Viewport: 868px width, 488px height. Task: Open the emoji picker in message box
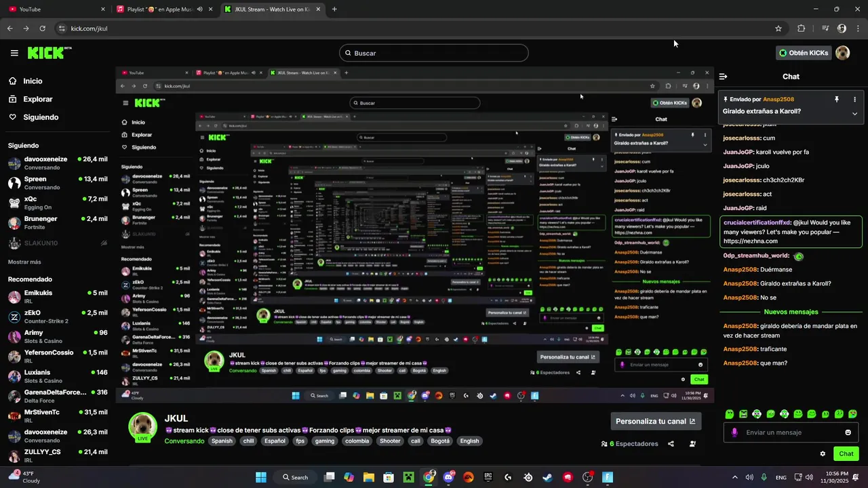pyautogui.click(x=848, y=432)
